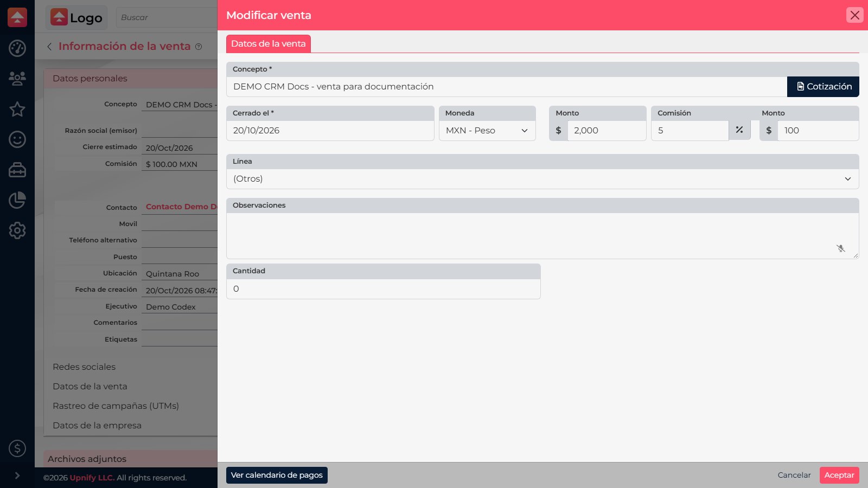Go back using the arrow beside Información de la venta
Screen dimensions: 868x488
(x=49, y=47)
